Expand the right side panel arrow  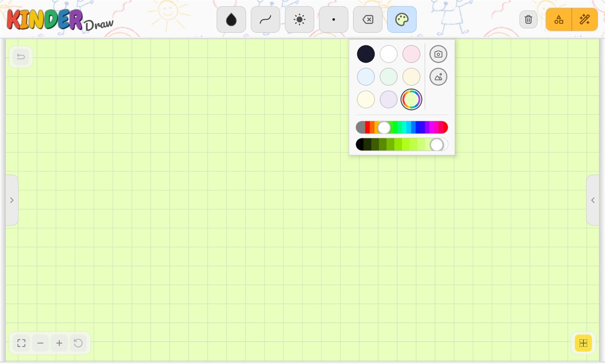pyautogui.click(x=593, y=200)
